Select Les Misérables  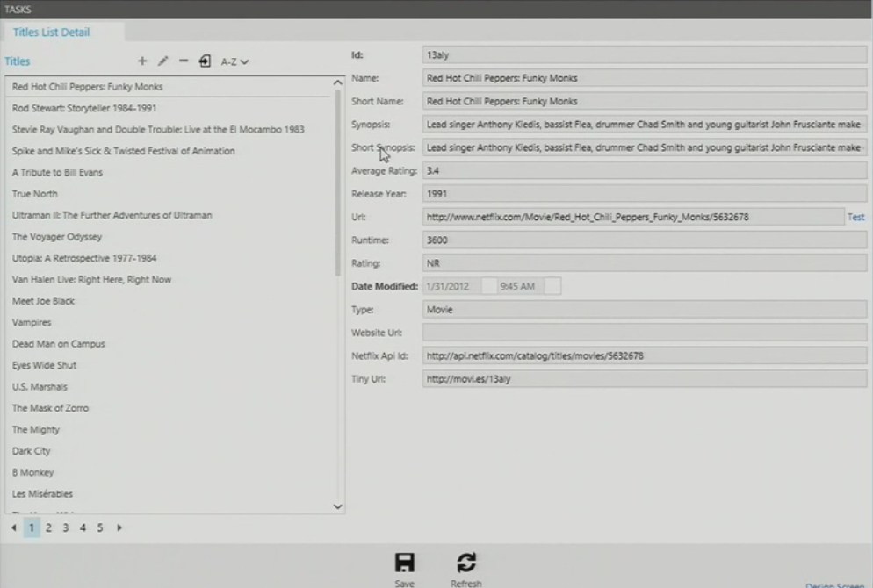click(170, 494)
